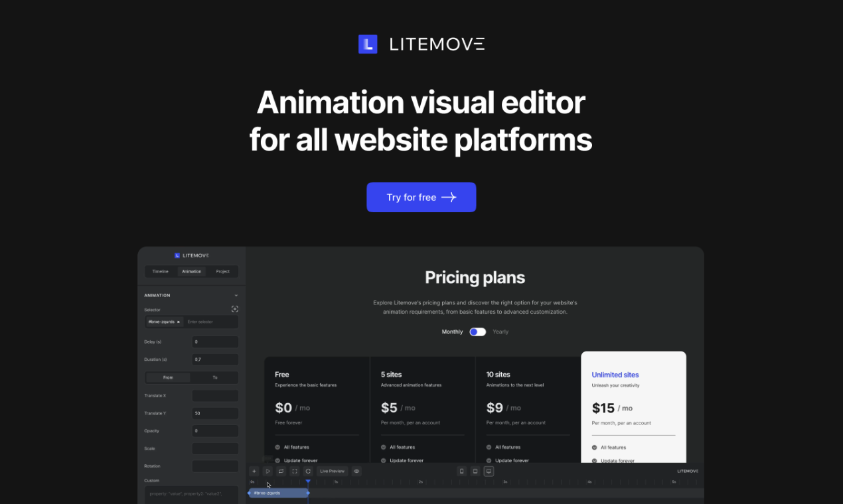Click the Litemove logo in editor sidebar

pyautogui.click(x=191, y=255)
